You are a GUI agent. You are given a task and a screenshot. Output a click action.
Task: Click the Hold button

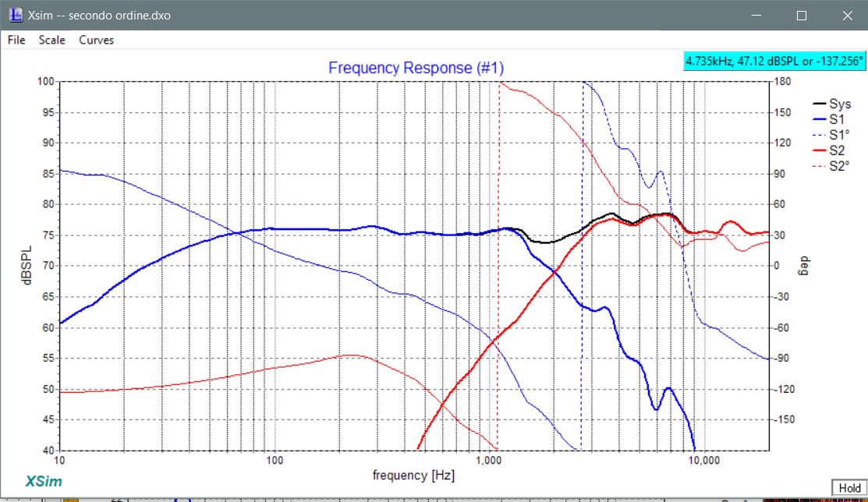(x=849, y=488)
